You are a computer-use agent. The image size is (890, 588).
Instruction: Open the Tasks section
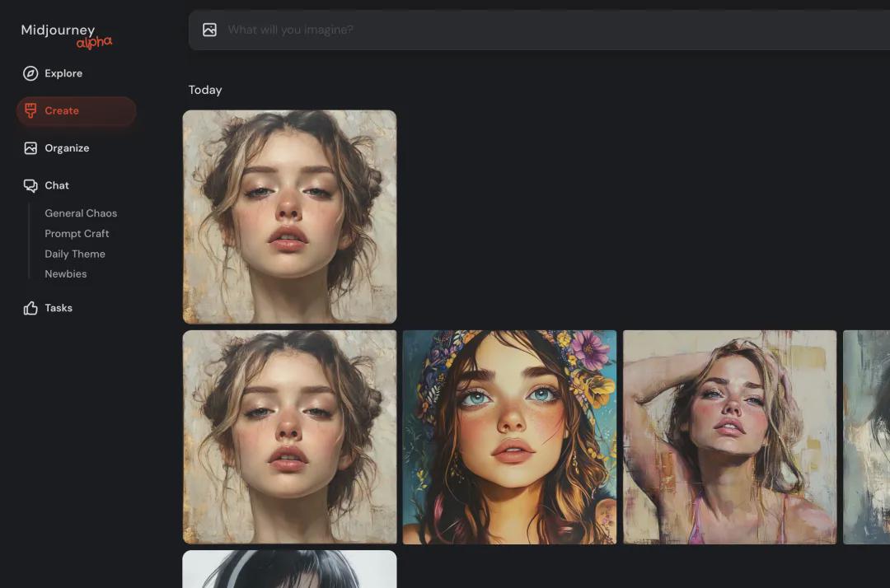coord(59,308)
